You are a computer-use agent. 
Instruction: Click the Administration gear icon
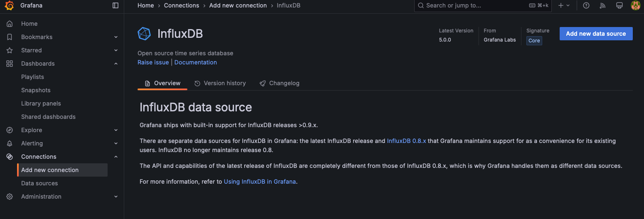pyautogui.click(x=10, y=197)
